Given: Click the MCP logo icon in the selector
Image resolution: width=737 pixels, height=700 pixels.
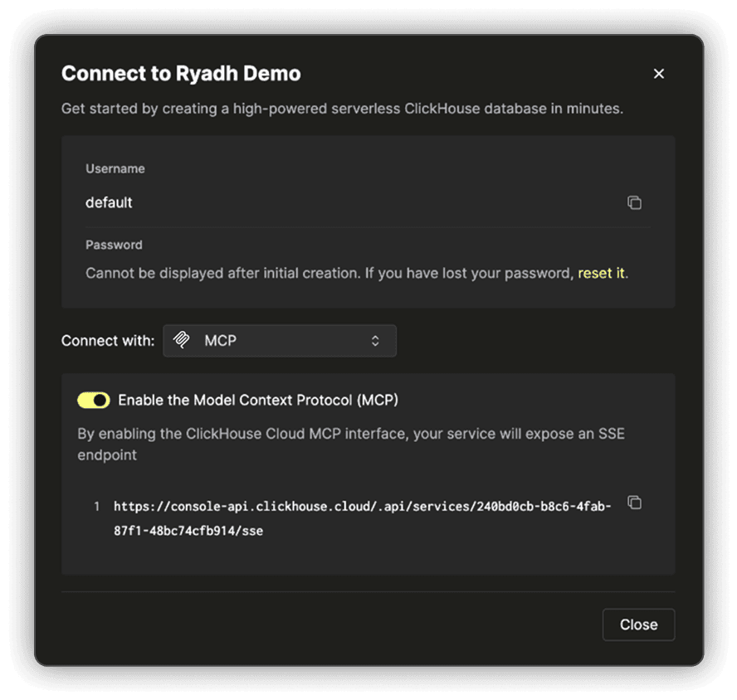Looking at the screenshot, I should (182, 340).
